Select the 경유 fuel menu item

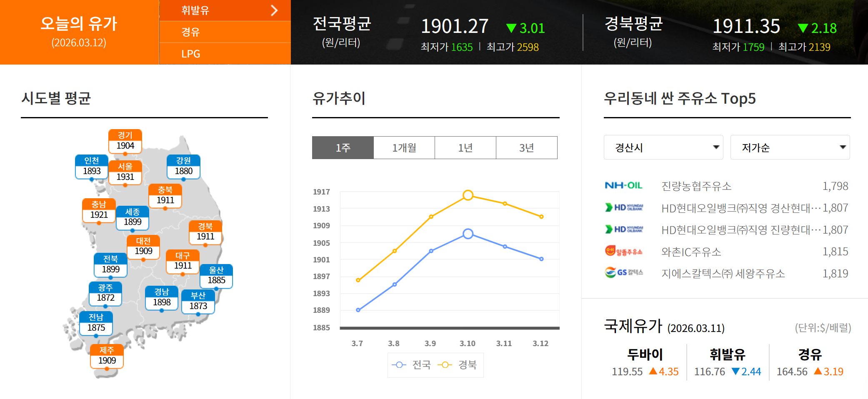pos(225,32)
